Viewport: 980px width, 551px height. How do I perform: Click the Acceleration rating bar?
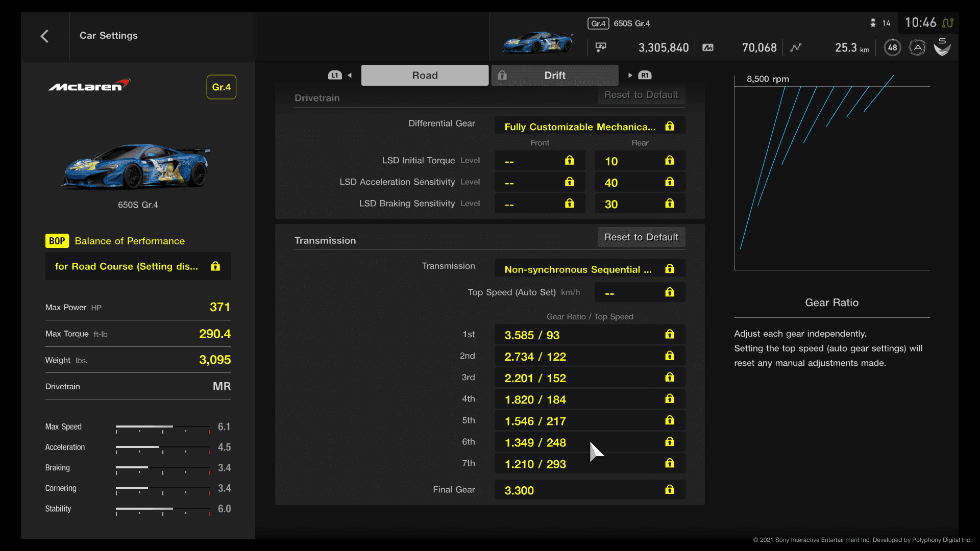[163, 448]
